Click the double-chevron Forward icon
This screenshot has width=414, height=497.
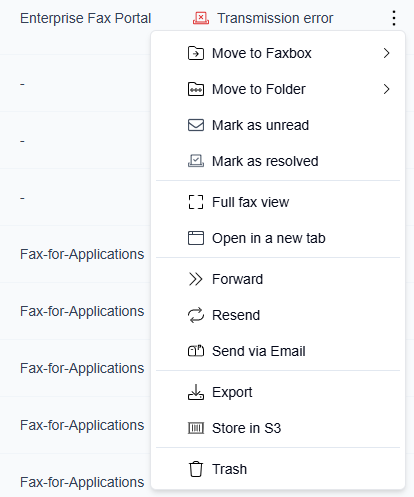coord(195,279)
